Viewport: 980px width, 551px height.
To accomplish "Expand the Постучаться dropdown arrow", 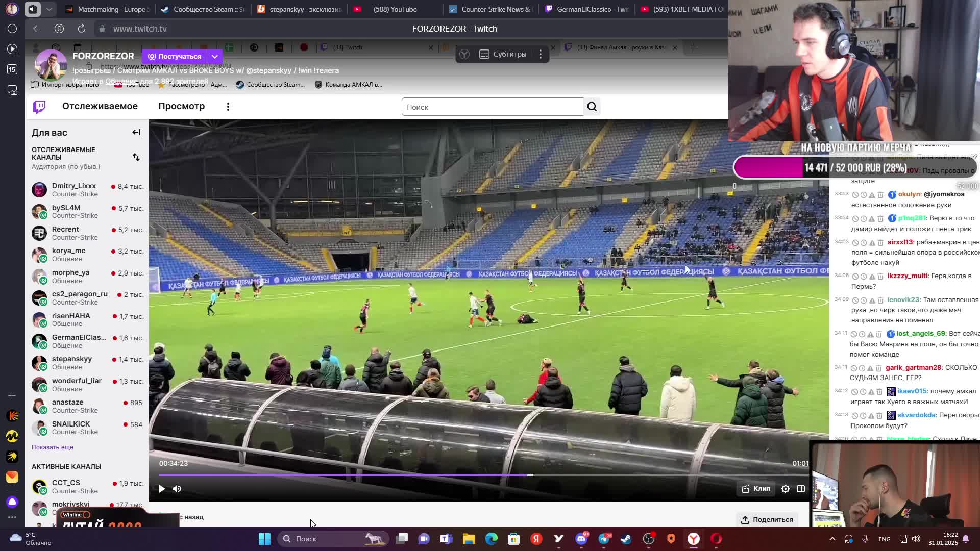I will coord(215,56).
